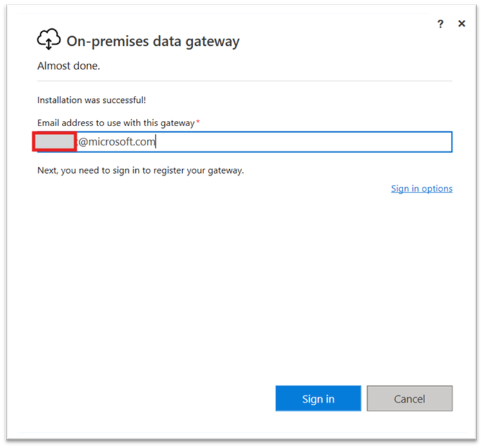Click the blank area left of Sign in
The height and width of the screenshot is (448, 483).
155,398
